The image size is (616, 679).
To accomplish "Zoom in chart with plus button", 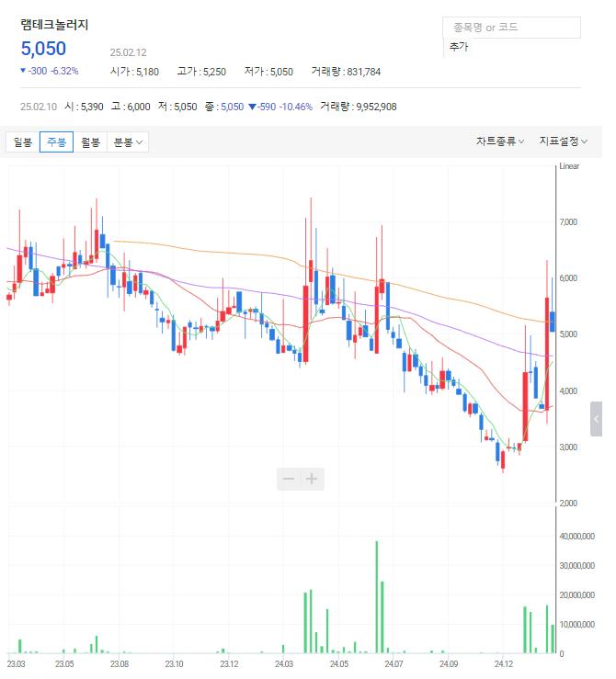I will tap(312, 479).
